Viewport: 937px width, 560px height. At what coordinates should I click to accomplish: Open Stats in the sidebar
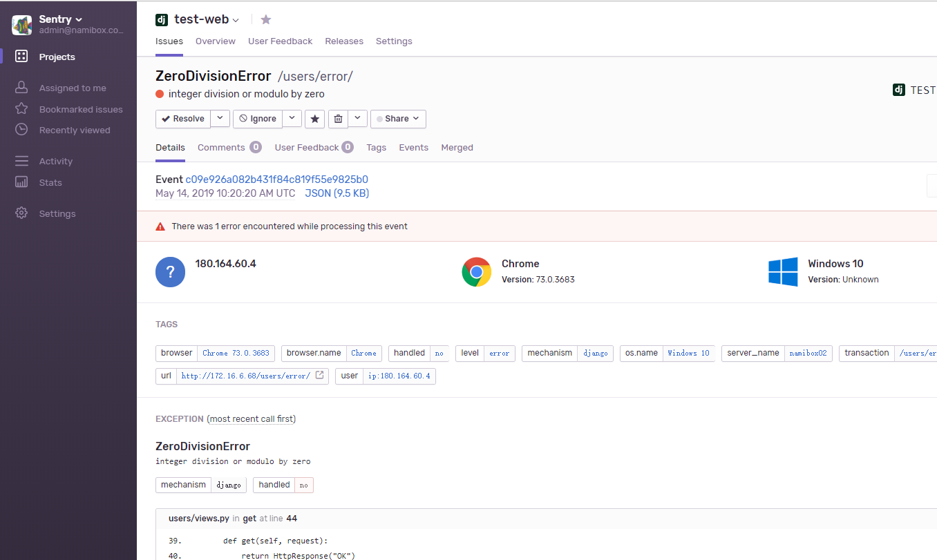[x=50, y=182]
